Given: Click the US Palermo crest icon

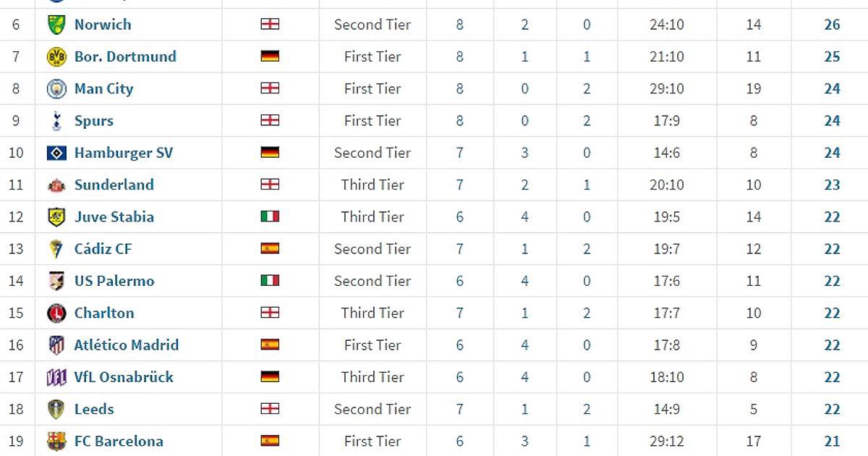Looking at the screenshot, I should click(x=56, y=281).
